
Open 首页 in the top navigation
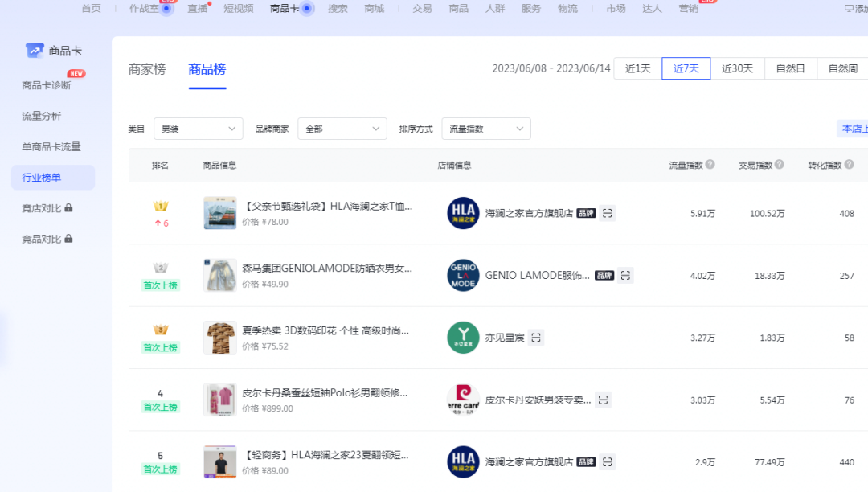coord(92,8)
